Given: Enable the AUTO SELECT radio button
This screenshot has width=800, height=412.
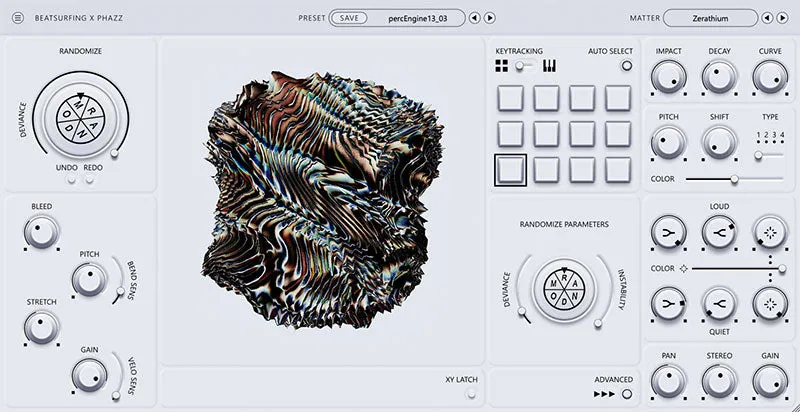Looking at the screenshot, I should tap(627, 66).
